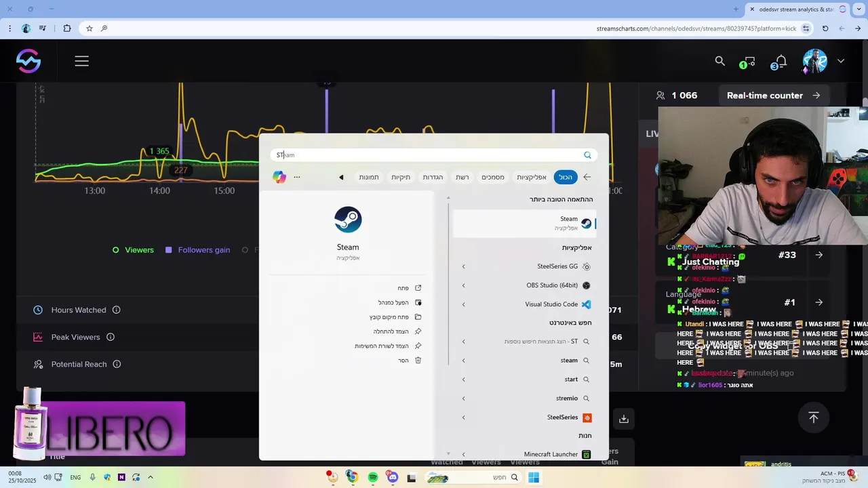Expand the SteelSeries GG result chevron

click(x=464, y=266)
